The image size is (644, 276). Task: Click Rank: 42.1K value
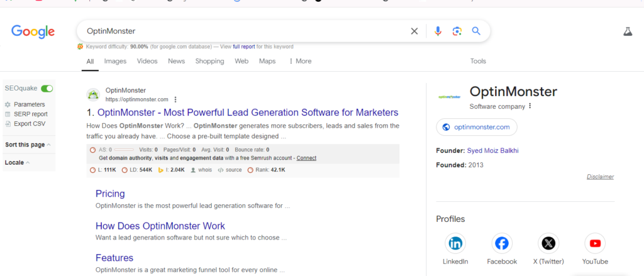click(x=269, y=170)
